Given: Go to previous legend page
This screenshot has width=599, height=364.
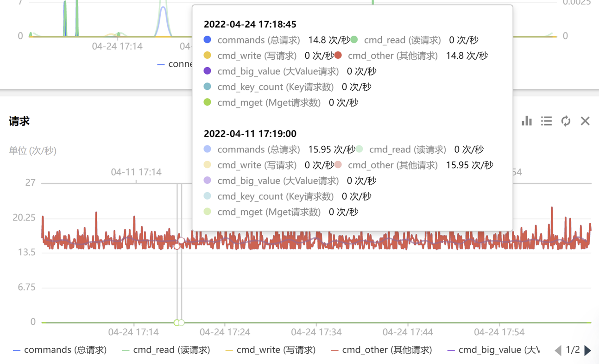Looking at the screenshot, I should 558,350.
